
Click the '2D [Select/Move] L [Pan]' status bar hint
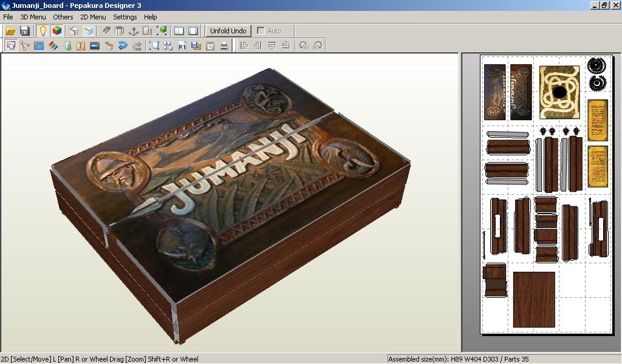[37, 359]
